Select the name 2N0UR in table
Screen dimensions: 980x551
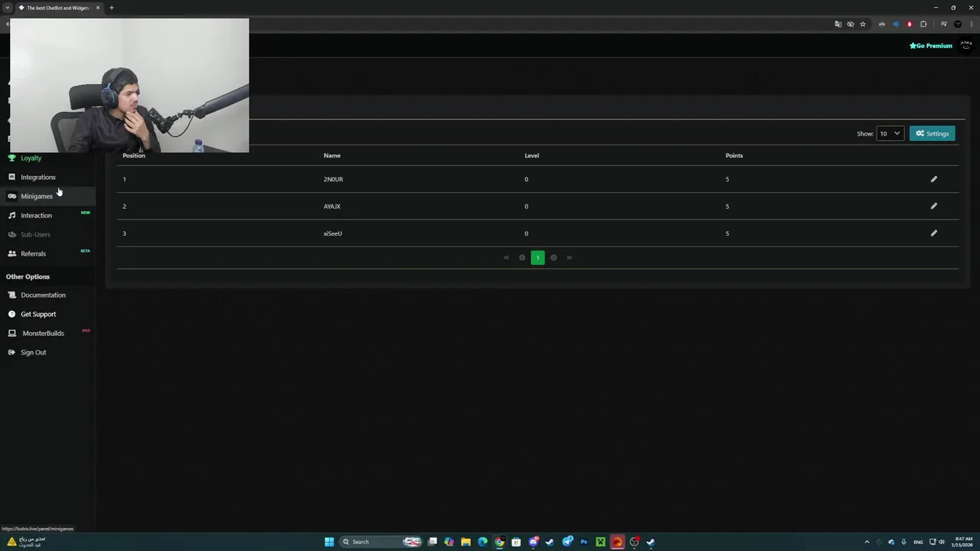pyautogui.click(x=333, y=179)
